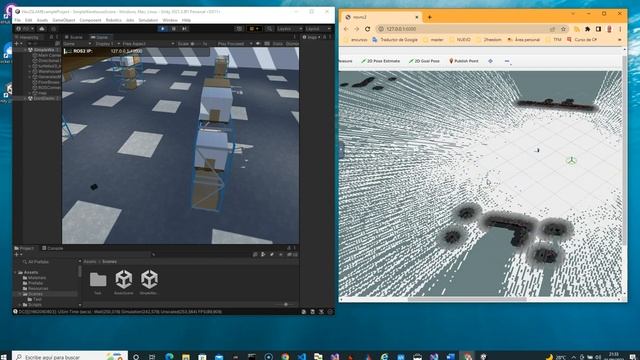This screenshot has height=360, width=640.
Task: Adjust Project panel icon size slider
Action: click(286, 304)
